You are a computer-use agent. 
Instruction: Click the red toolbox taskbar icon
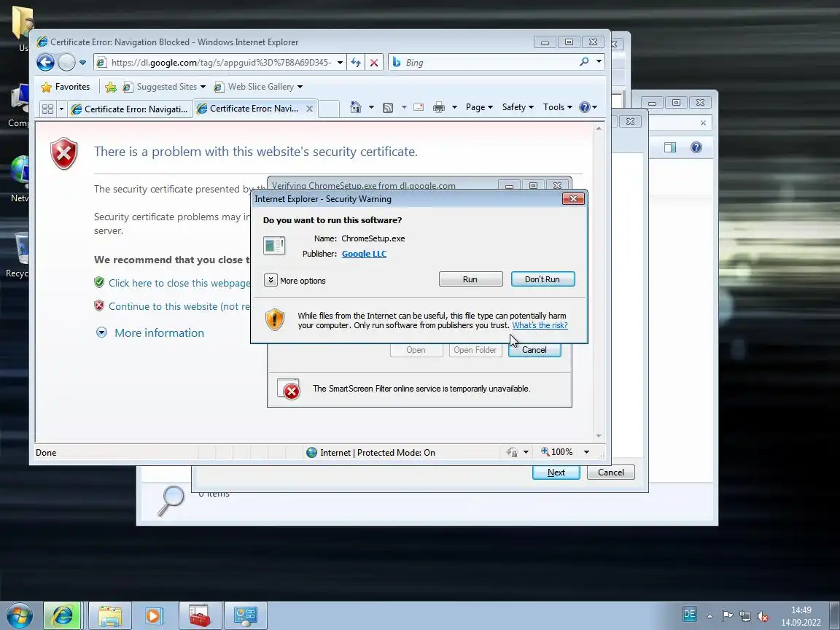[x=200, y=615]
